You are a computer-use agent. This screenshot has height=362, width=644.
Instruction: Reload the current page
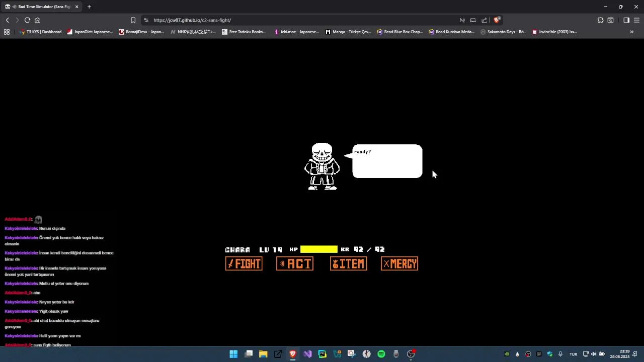pos(27,20)
